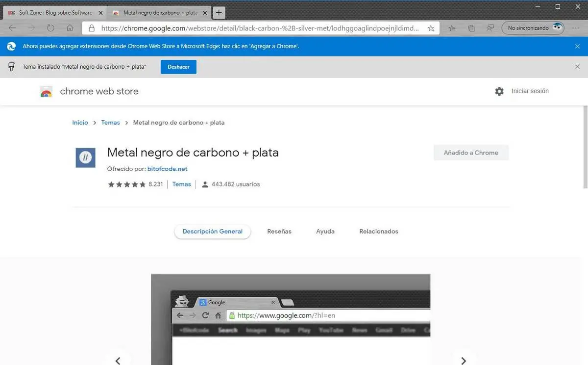
Task: Click the browser forward arrow
Action: [x=31, y=28]
